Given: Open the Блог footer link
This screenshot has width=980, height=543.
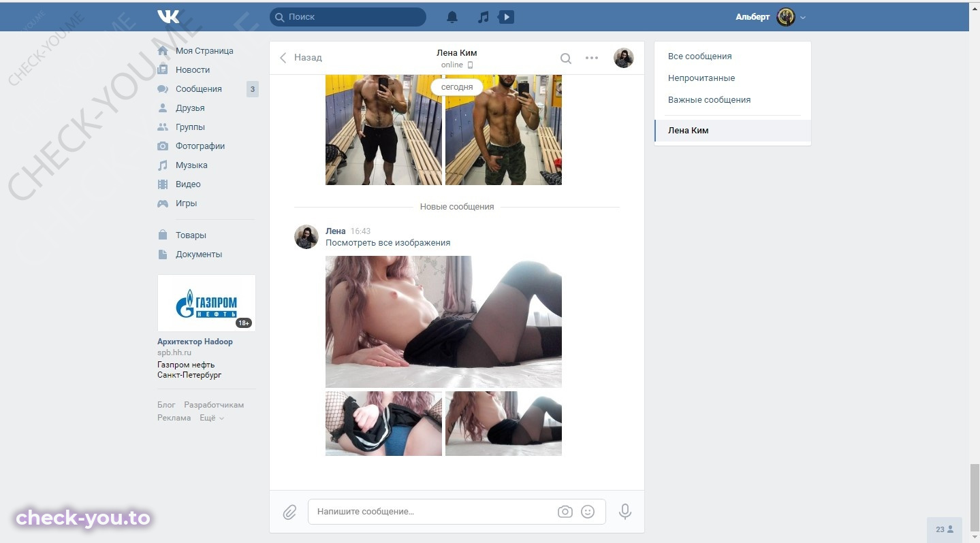Looking at the screenshot, I should (166, 405).
